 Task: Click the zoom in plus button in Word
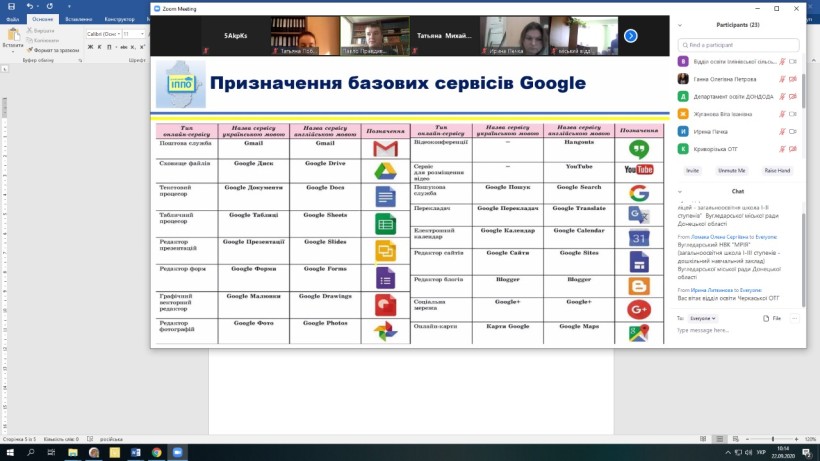click(796, 439)
